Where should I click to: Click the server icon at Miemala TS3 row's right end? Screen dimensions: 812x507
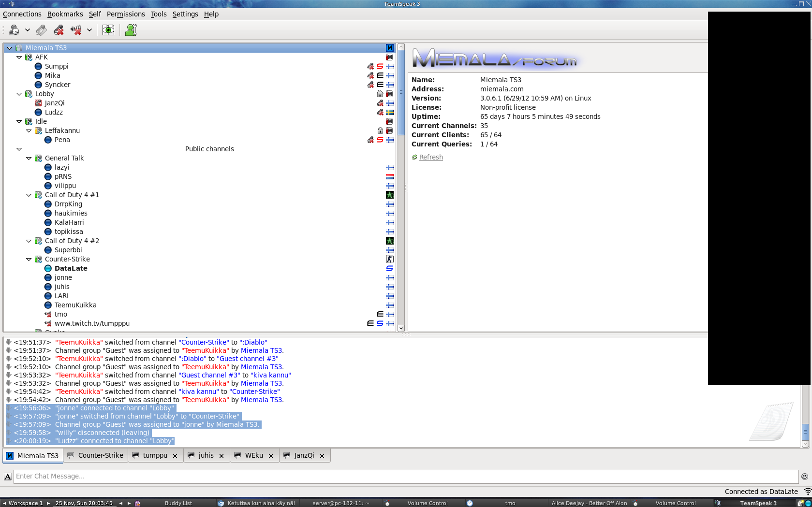(389, 48)
